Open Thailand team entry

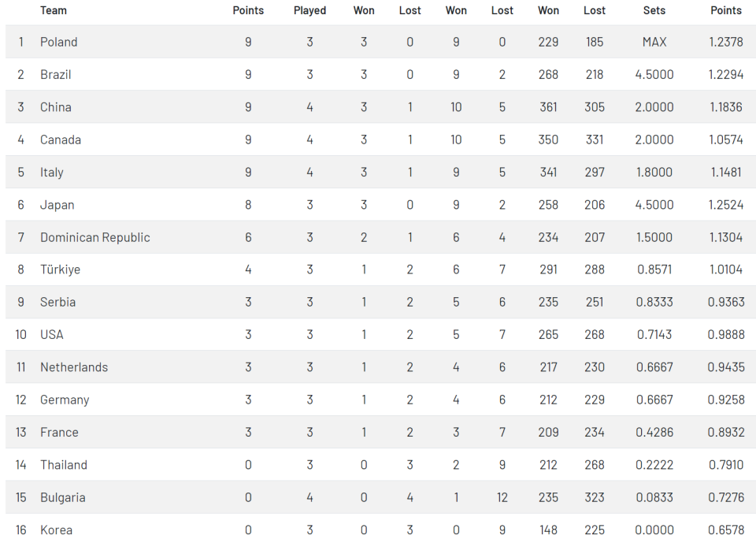(x=64, y=465)
